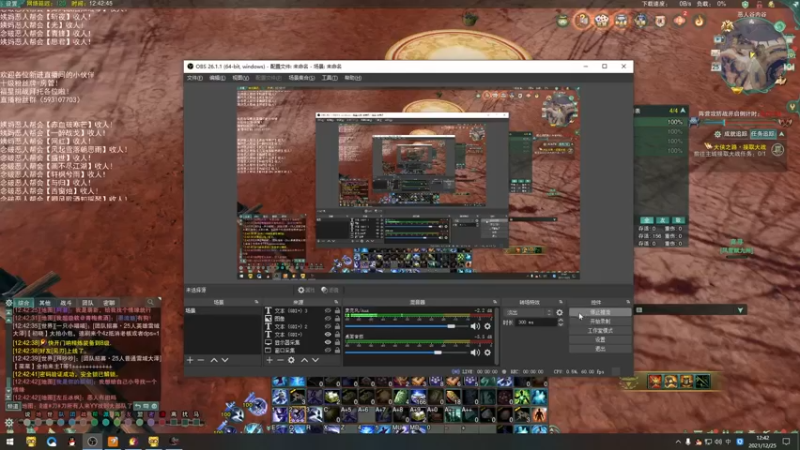
Task: Open source properties gear in sources toolbar
Action: (291, 360)
